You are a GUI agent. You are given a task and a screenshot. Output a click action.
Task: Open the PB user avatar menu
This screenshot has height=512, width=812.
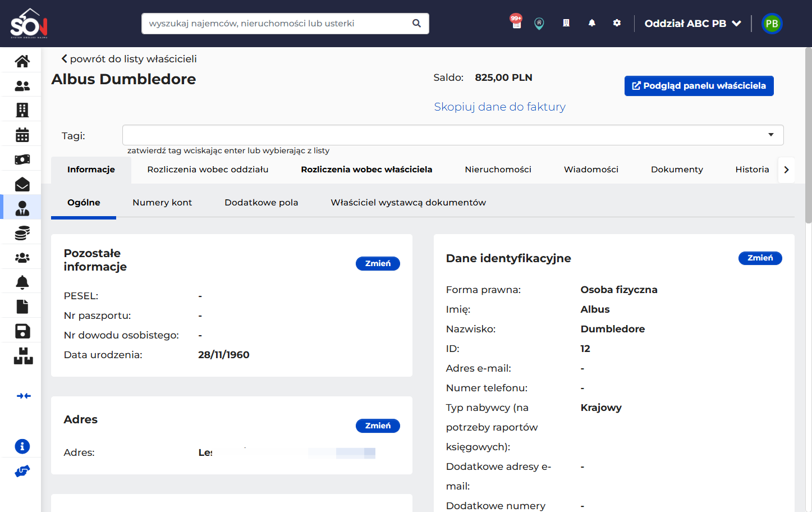(x=772, y=24)
